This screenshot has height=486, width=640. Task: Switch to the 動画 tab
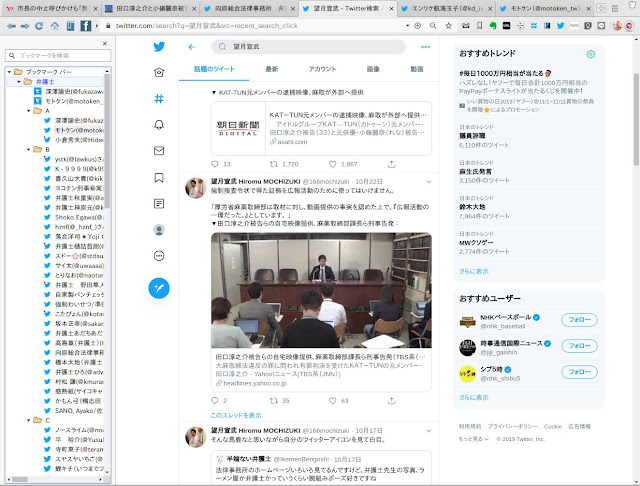point(417,69)
